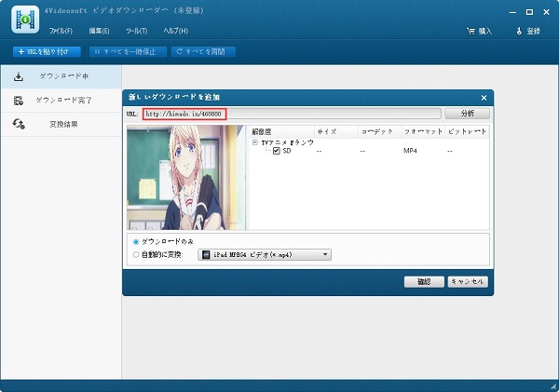
Task: Click the 解像度 column header
Action: (x=281, y=132)
